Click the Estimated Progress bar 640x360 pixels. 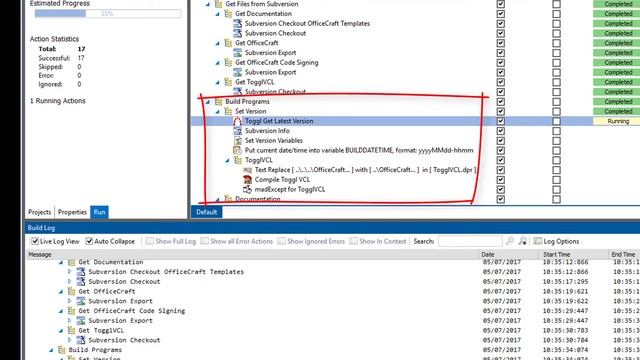coord(108,13)
